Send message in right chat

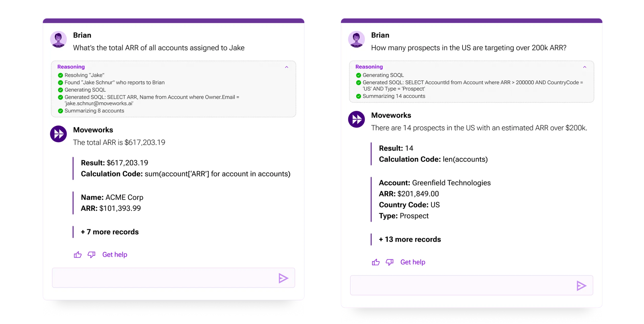pyautogui.click(x=581, y=286)
